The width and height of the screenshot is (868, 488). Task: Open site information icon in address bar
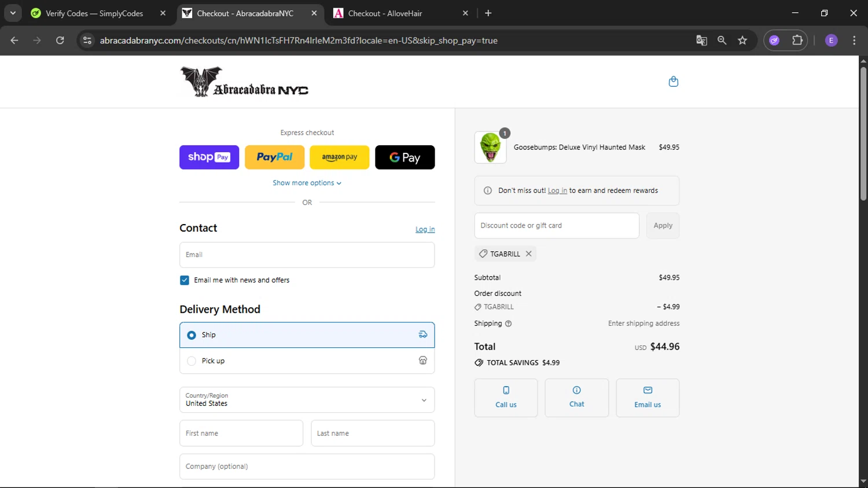point(87,41)
